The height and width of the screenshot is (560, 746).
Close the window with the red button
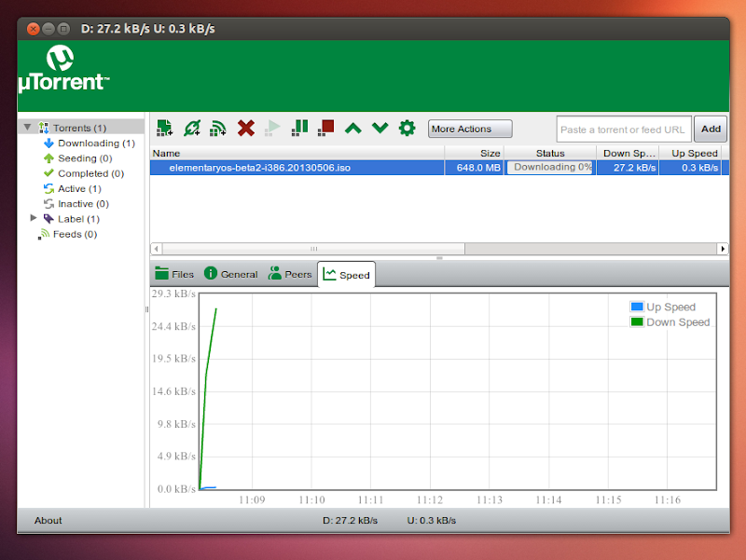(33, 29)
